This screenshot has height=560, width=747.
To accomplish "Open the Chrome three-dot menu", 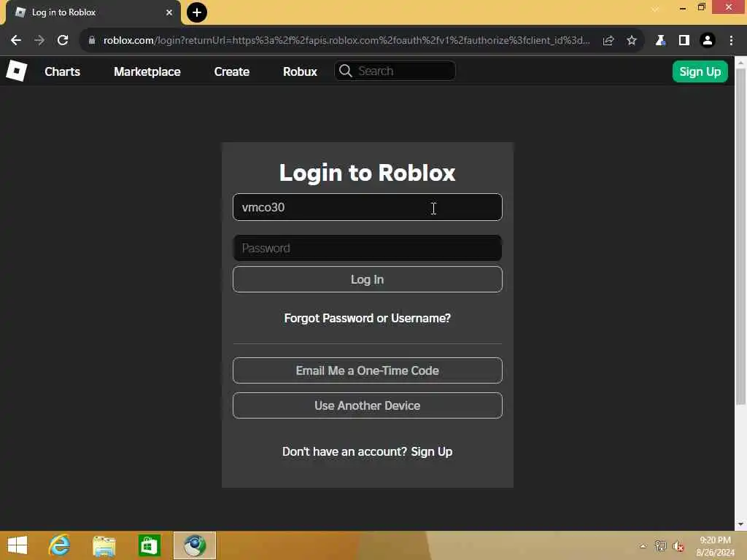I will 731,41.
